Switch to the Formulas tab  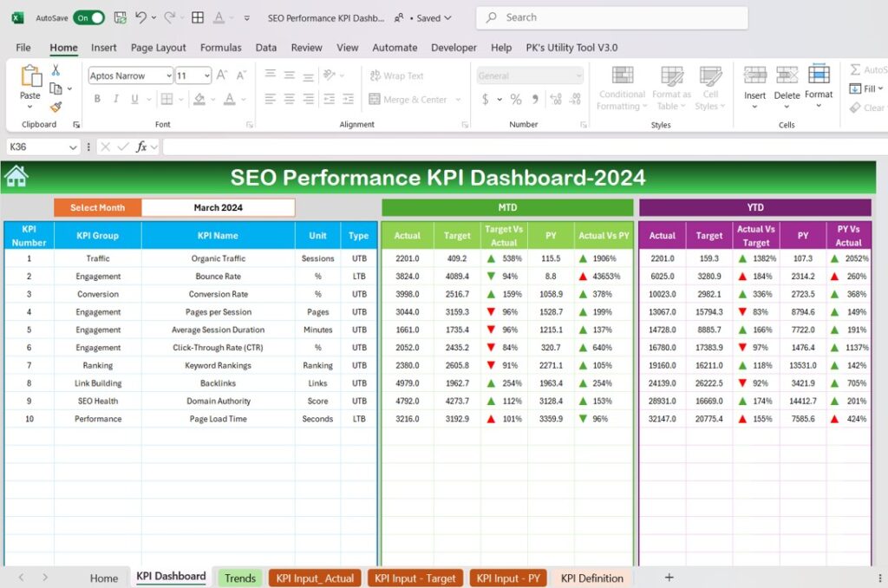point(221,48)
